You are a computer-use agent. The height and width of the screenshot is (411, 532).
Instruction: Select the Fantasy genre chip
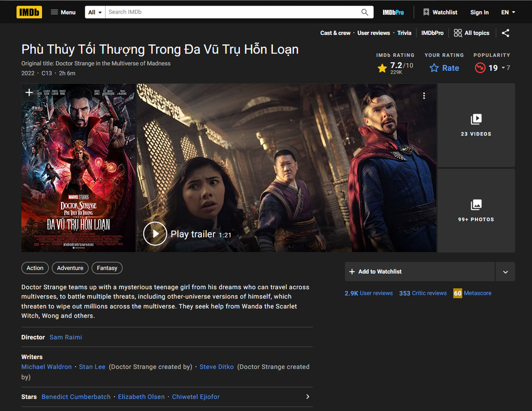click(107, 268)
